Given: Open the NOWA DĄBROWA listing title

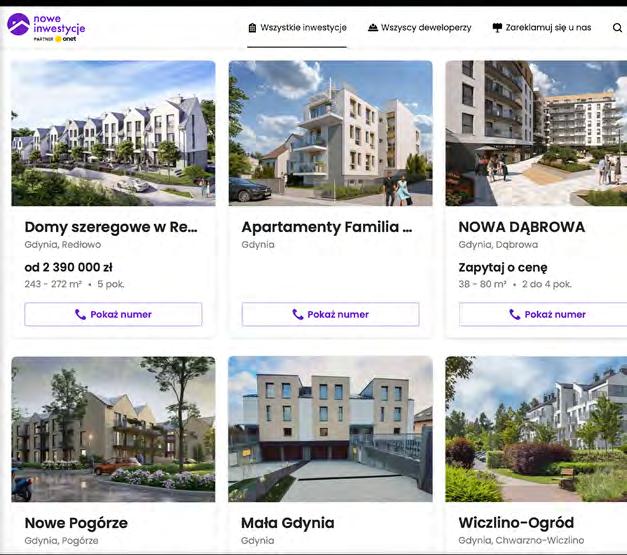Looking at the screenshot, I should coord(521,227).
